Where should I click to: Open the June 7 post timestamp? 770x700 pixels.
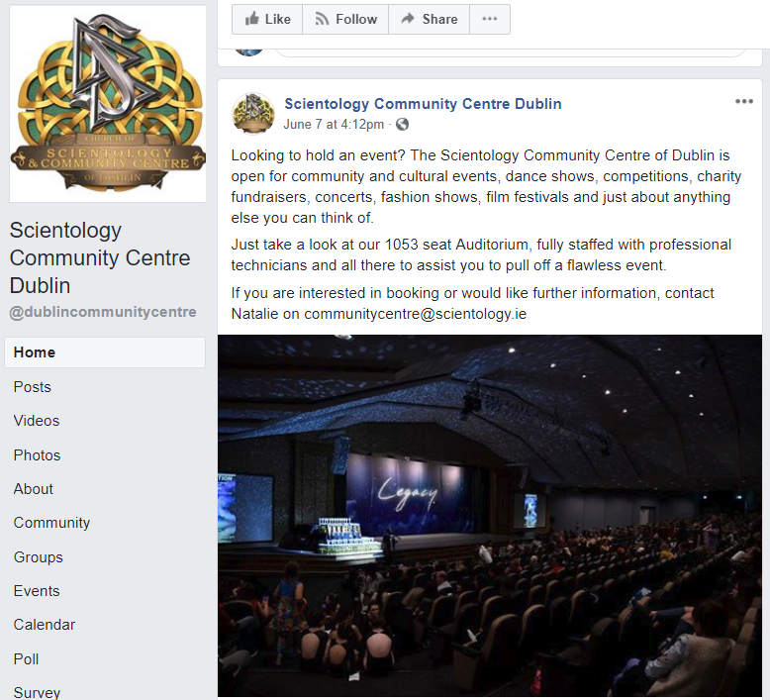tap(334, 125)
